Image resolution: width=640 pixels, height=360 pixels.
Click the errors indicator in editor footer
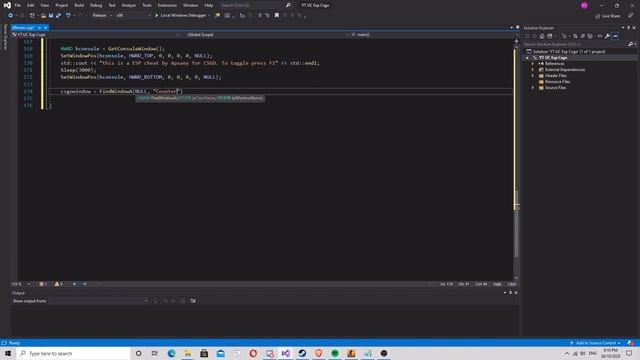click(x=43, y=284)
